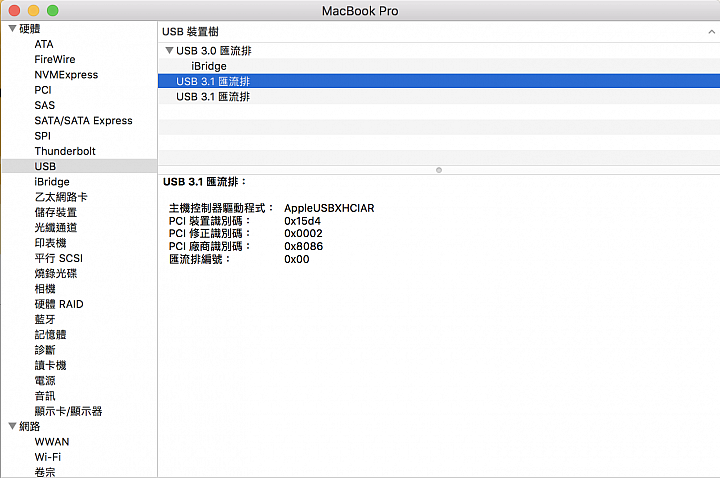Select 硬體 RAID in the sidebar

pyautogui.click(x=59, y=304)
